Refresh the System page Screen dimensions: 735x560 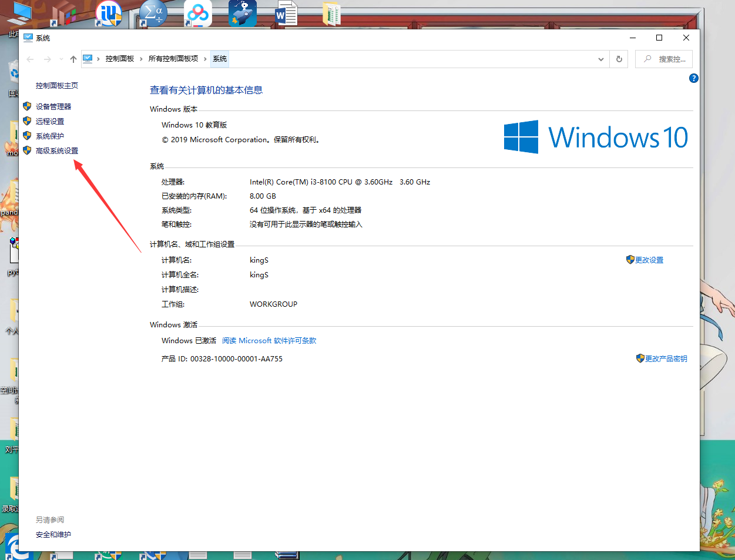[x=619, y=59]
